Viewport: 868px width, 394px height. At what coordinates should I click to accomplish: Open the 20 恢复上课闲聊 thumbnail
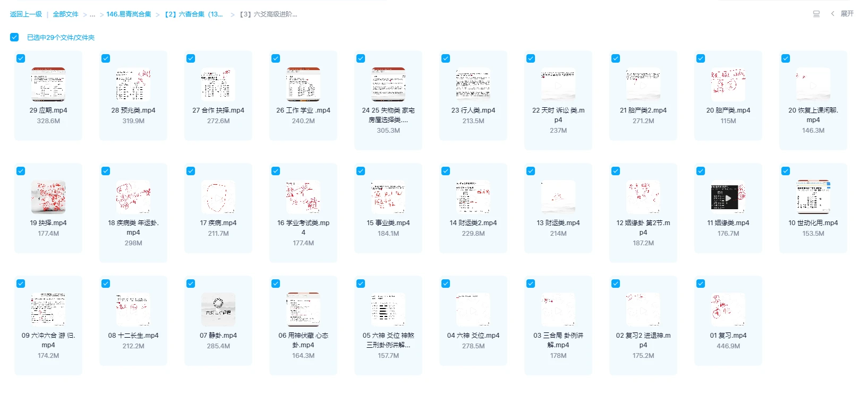click(x=813, y=84)
